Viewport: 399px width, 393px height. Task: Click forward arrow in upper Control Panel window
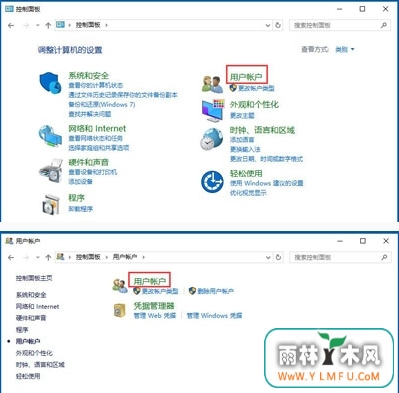tap(26, 25)
